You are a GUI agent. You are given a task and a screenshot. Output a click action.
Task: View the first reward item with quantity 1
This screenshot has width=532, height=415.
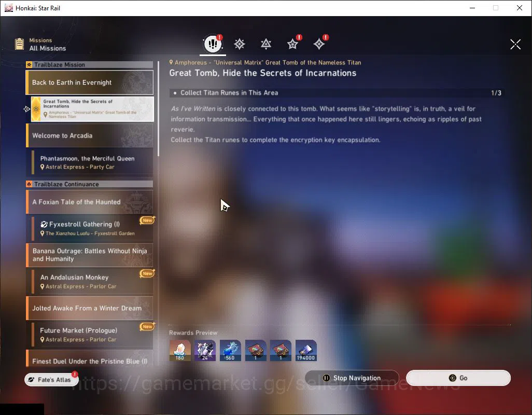256,350
